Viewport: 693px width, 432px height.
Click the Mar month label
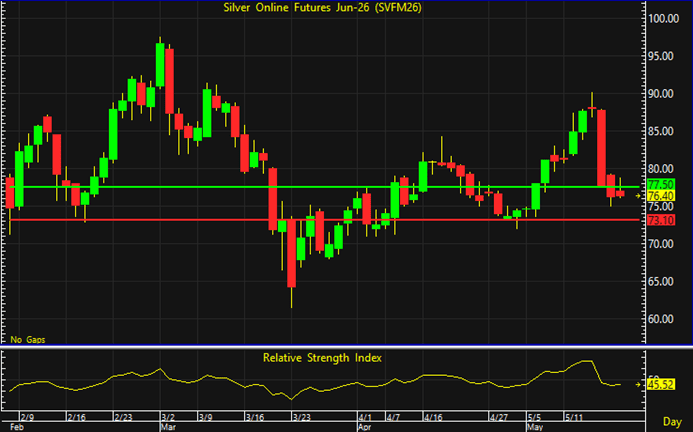(x=168, y=427)
